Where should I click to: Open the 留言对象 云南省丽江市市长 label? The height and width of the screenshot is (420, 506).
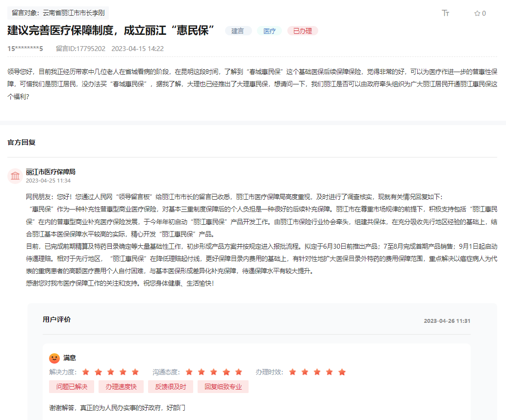58,13
